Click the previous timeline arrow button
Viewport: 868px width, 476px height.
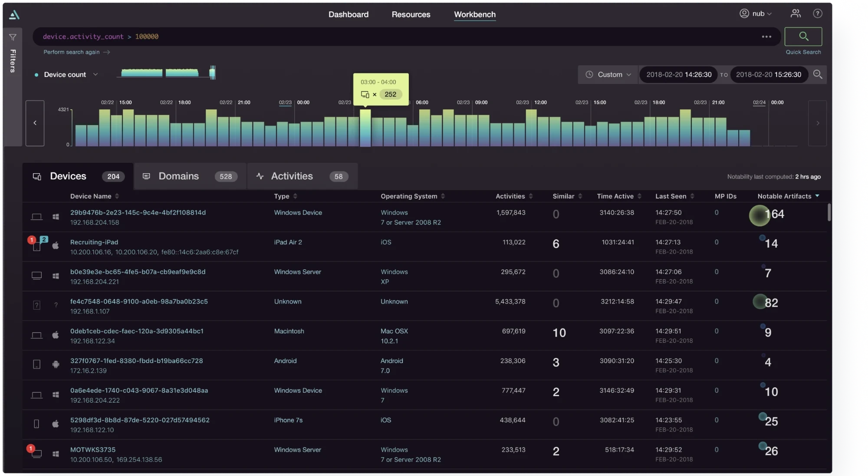click(35, 123)
